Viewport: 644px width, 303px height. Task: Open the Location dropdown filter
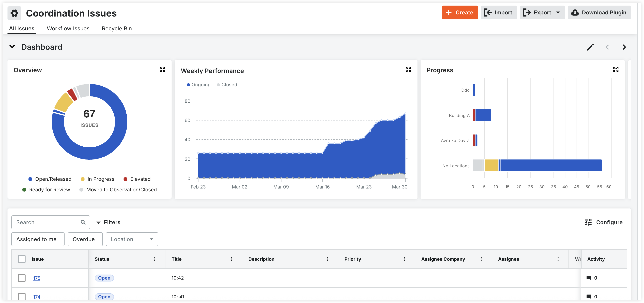click(x=132, y=239)
